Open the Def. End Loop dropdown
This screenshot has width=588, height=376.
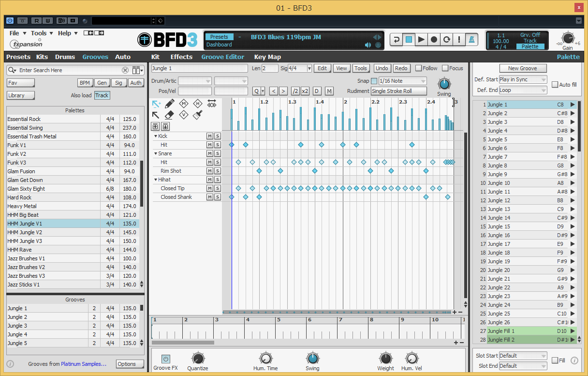pos(523,90)
